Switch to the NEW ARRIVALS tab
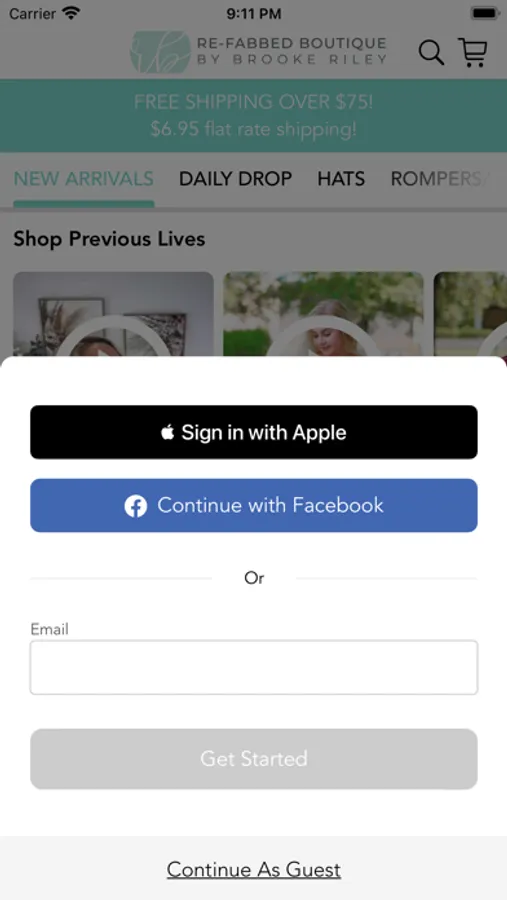Image resolution: width=507 pixels, height=900 pixels. click(x=84, y=179)
